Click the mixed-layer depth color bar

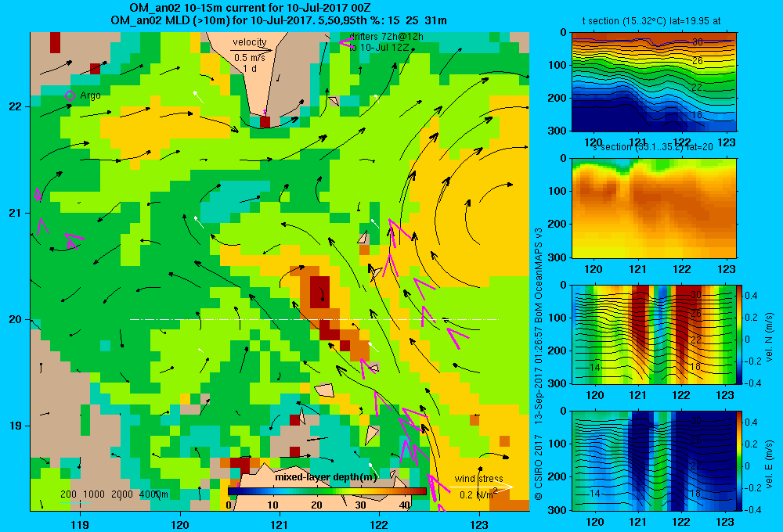(327, 491)
